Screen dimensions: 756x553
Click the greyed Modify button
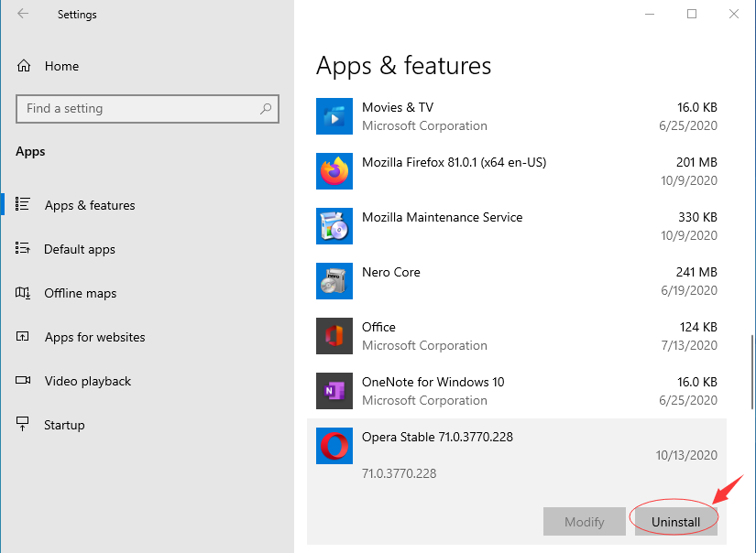[x=585, y=521]
